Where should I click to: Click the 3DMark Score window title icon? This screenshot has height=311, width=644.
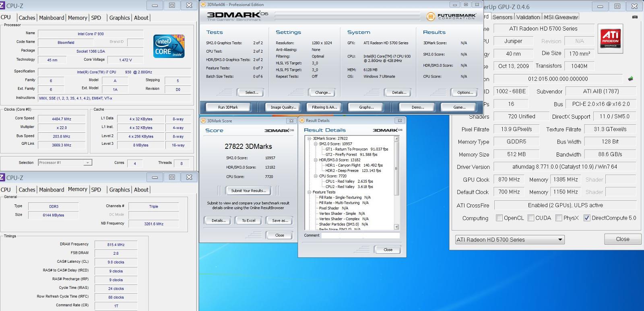(x=204, y=121)
